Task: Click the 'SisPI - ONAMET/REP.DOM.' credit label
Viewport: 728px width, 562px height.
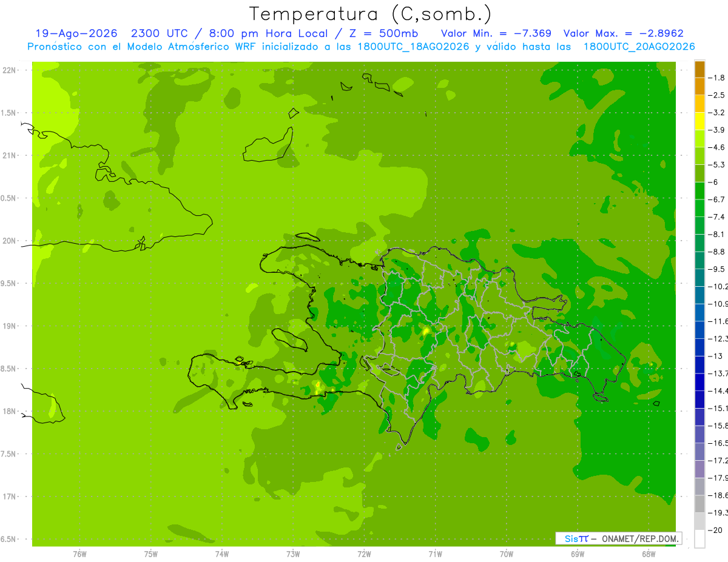Action: (x=619, y=538)
